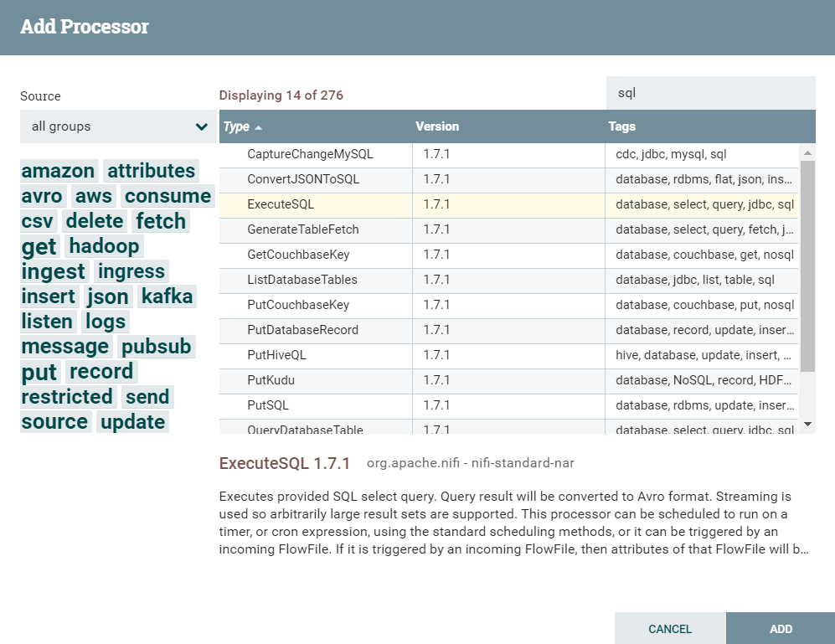Expand the scrollbar down arrow in processor list
The width and height of the screenshot is (835, 644).
807,424
